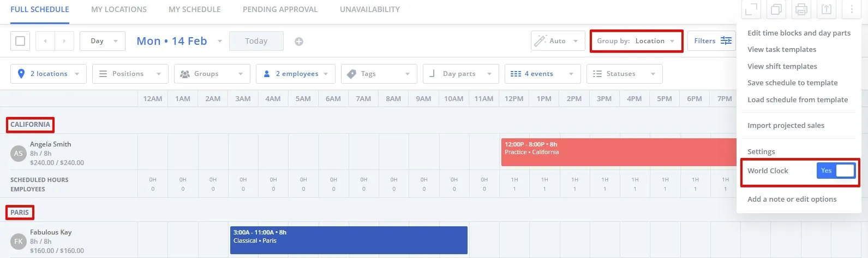Open the date picker for Mon 14 Feb

(179, 41)
